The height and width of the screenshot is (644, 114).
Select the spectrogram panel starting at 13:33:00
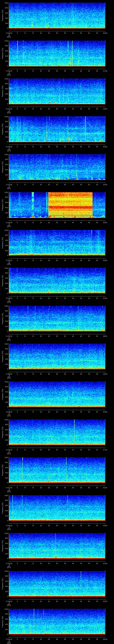tap(57, 167)
